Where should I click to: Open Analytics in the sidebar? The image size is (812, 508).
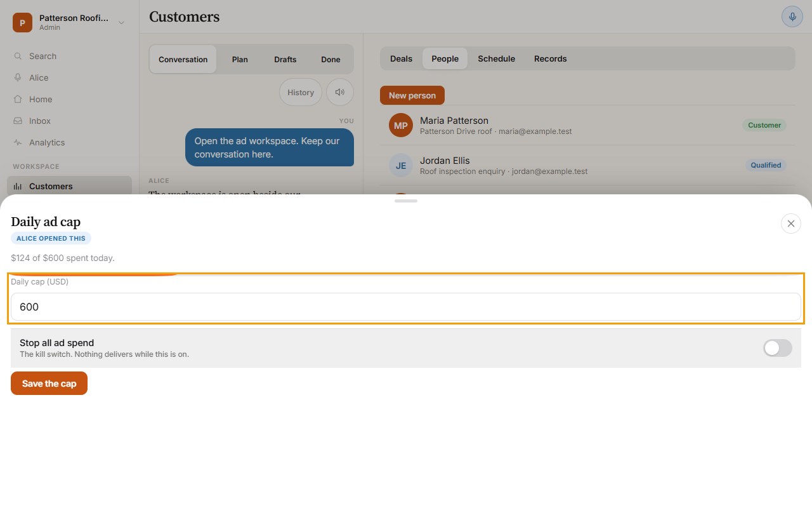tap(70, 142)
